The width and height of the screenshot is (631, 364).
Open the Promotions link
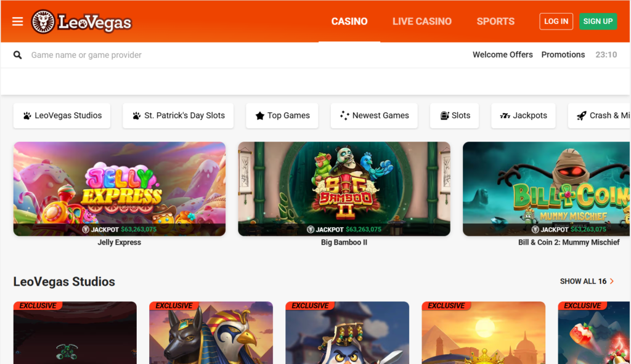coord(563,55)
